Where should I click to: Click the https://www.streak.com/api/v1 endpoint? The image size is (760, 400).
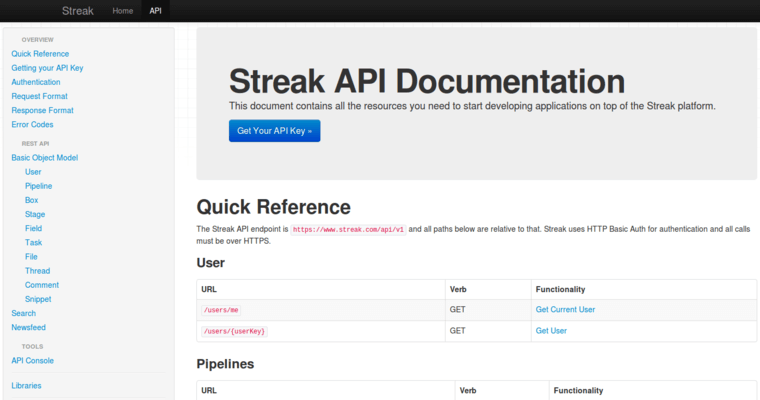point(348,229)
